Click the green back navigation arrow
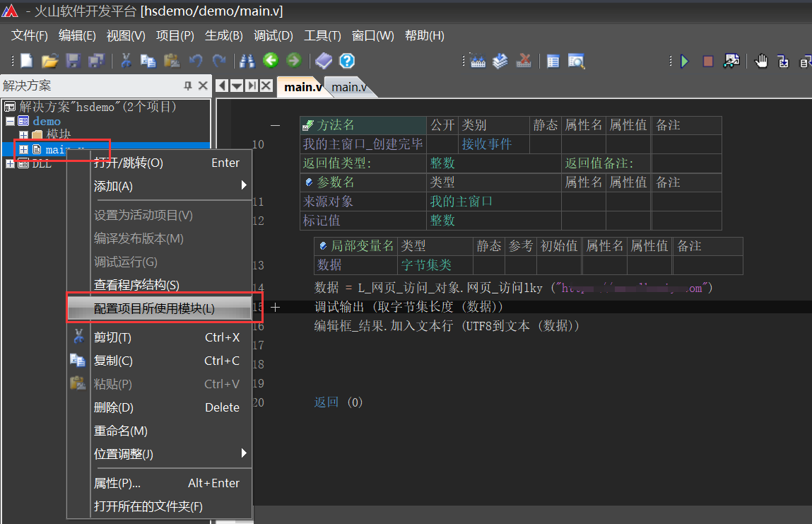The image size is (812, 524). [x=271, y=61]
